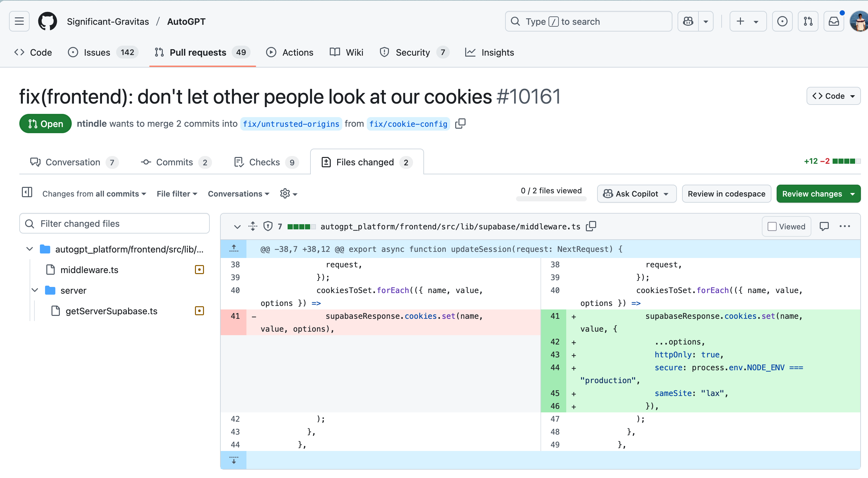The height and width of the screenshot is (478, 868).
Task: Select middleware.ts in file tree
Action: 89,270
